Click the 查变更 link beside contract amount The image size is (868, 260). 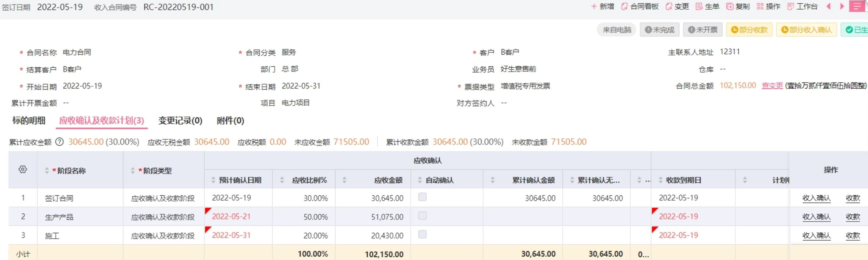point(772,86)
